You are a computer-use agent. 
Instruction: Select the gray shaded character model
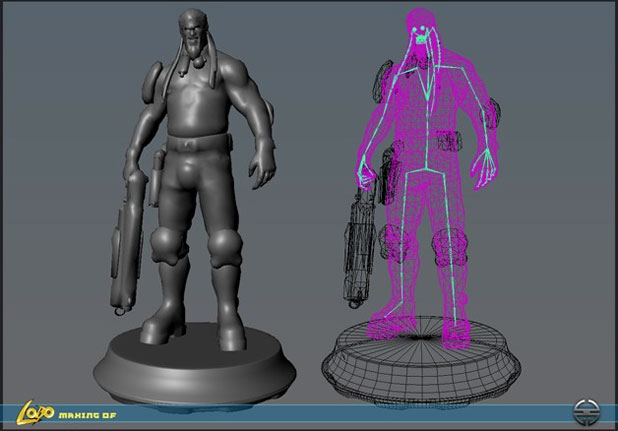(x=193, y=178)
